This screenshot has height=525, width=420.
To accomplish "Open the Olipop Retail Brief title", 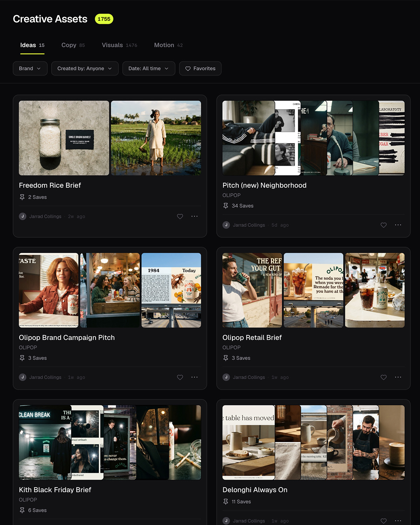I will click(252, 338).
